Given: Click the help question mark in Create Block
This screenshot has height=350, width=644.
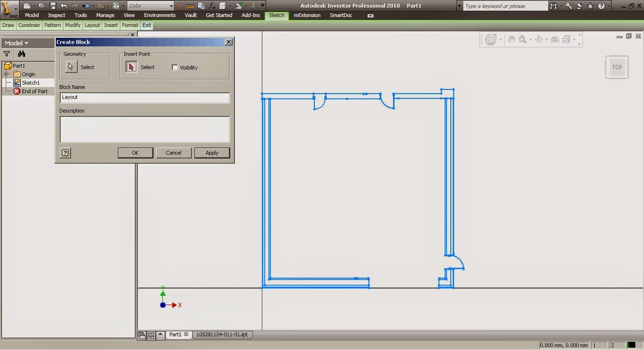Looking at the screenshot, I should pyautogui.click(x=65, y=153).
